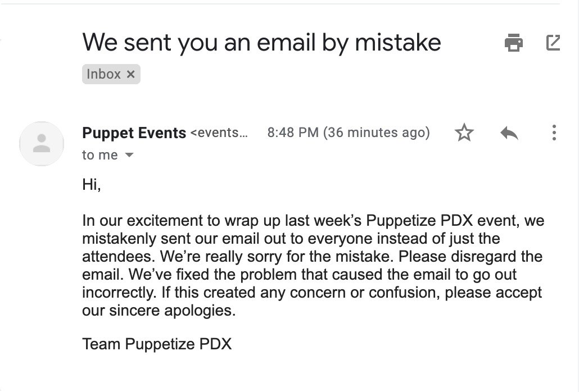The image size is (579, 392).
Task: Open the three-dot More options menu
Action: tap(554, 133)
